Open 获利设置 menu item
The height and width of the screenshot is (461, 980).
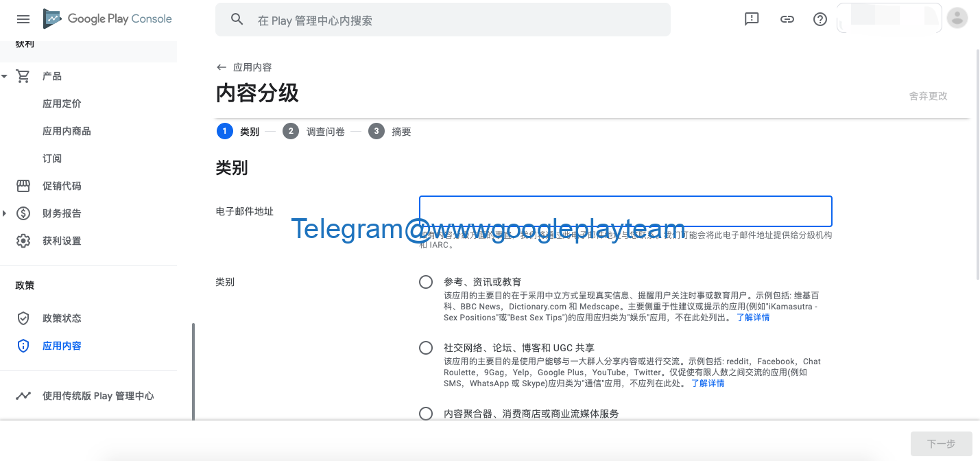tap(62, 241)
